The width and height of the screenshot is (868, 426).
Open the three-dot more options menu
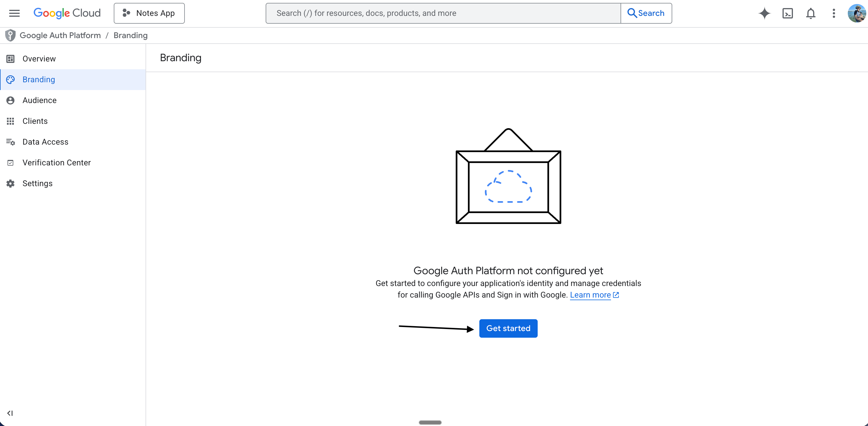point(834,13)
